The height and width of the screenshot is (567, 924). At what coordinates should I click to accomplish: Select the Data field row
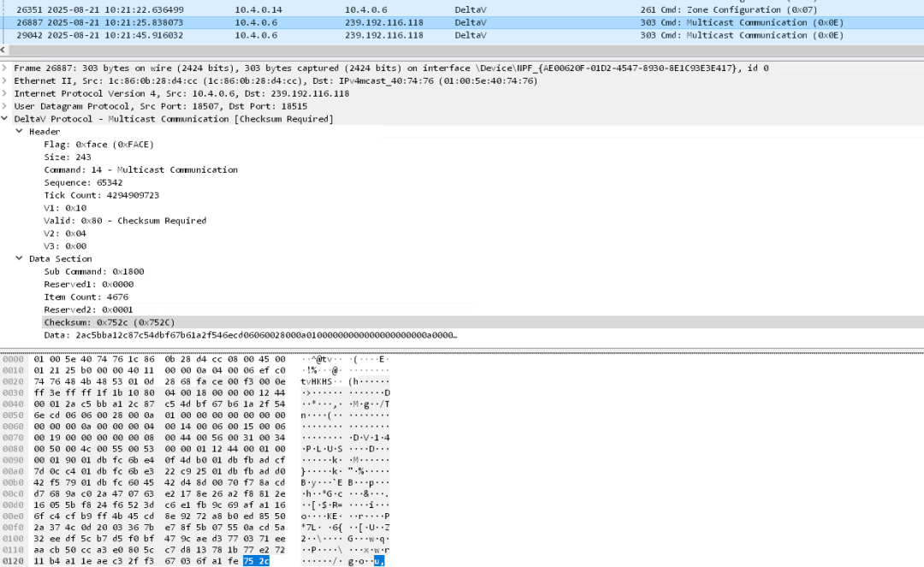[x=248, y=334]
